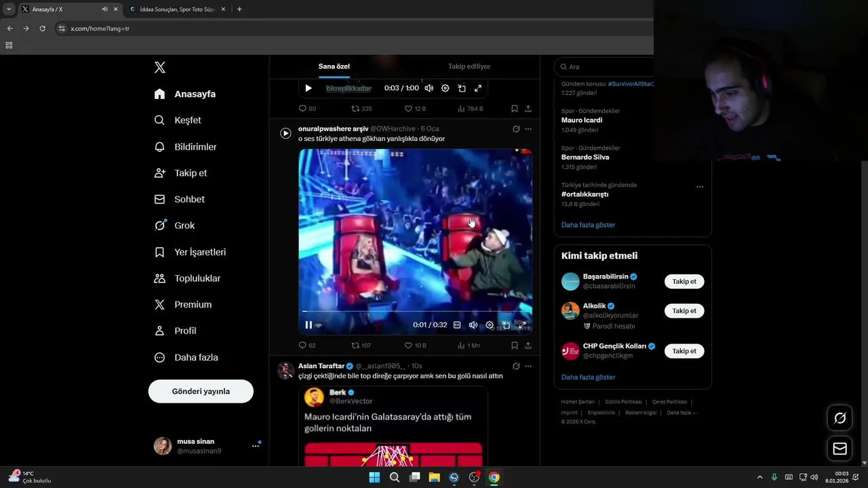868x488 pixels.
Task: Repost the top post with 335 reposts
Action: click(361, 108)
